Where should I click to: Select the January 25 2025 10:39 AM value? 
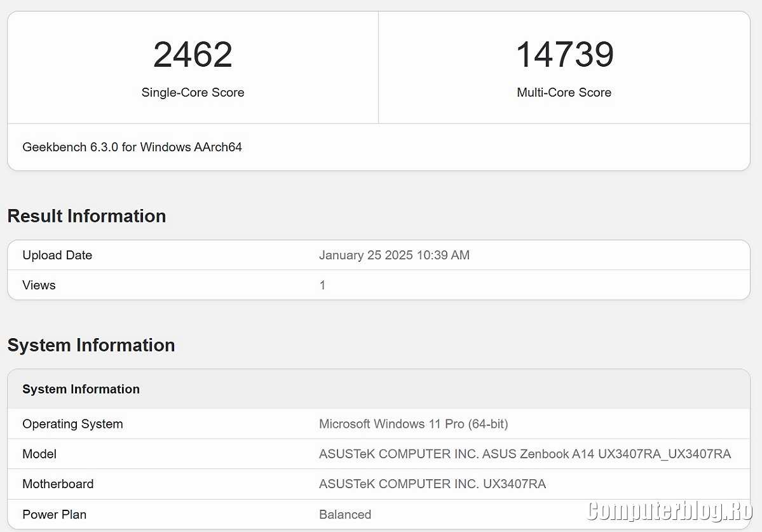point(394,255)
